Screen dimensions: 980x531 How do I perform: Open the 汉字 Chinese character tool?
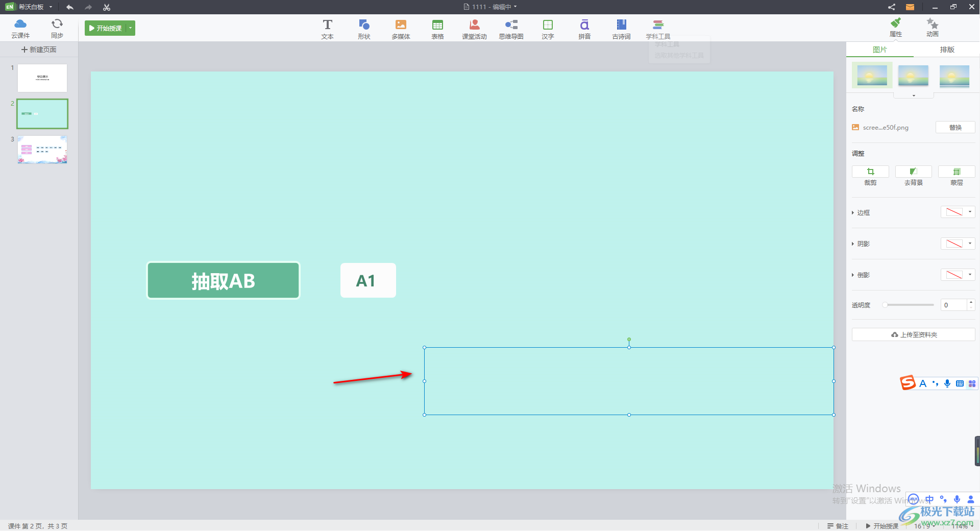[548, 29]
